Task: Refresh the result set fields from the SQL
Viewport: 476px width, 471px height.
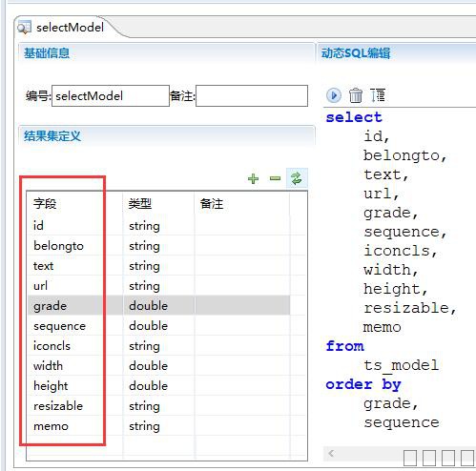Action: [x=297, y=178]
